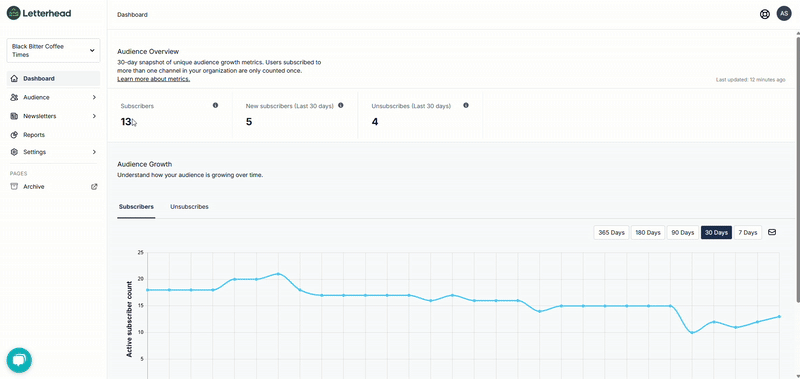The width and height of the screenshot is (800, 379).
Task: Select the 365 Days range
Action: point(611,233)
